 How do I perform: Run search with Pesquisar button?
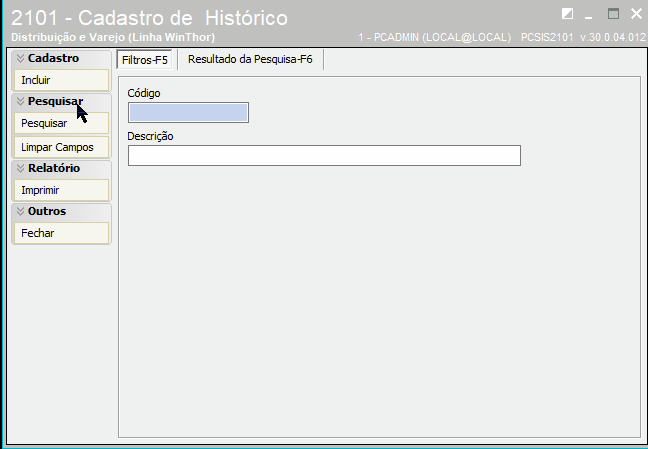(x=62, y=123)
